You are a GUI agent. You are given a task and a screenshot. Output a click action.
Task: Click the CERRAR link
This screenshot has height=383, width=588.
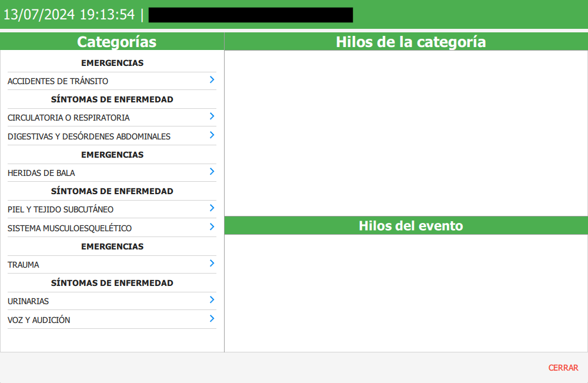pos(563,368)
